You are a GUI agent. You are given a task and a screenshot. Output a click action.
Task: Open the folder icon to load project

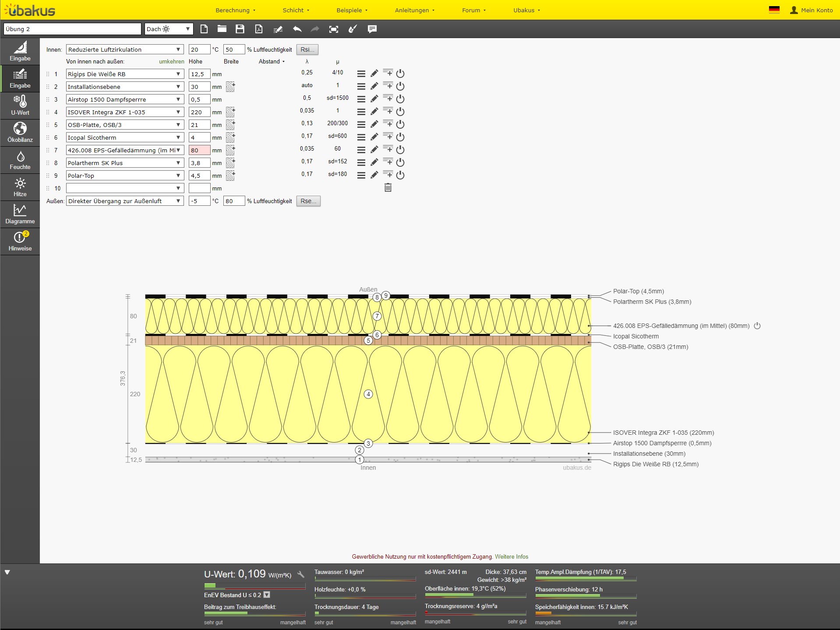222,29
